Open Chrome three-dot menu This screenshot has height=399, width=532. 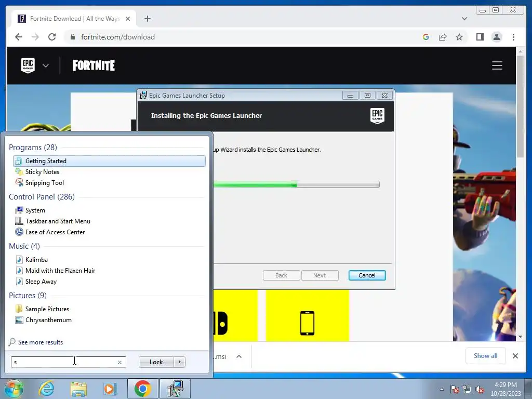tap(513, 37)
